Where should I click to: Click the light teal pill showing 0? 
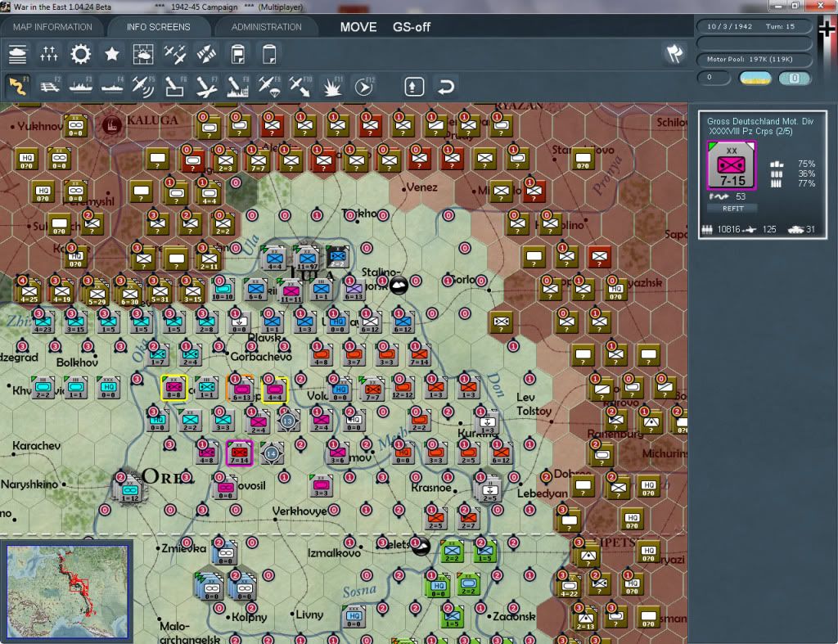(x=795, y=78)
